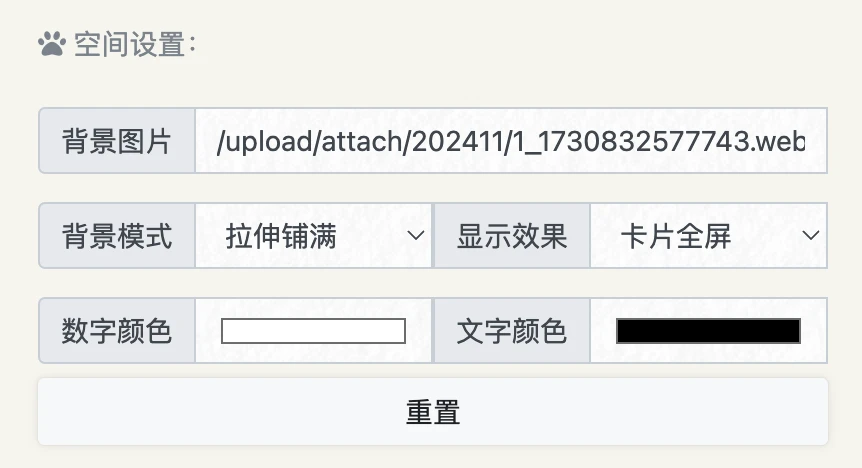This screenshot has height=468, width=862.
Task: Click the chevron arrow of the 卡片全屏 select
Action: point(811,236)
